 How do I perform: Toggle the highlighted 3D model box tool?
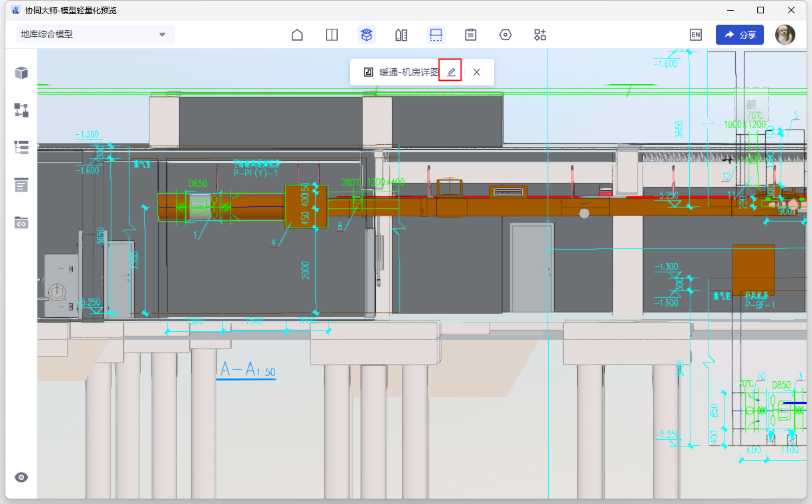click(x=367, y=35)
